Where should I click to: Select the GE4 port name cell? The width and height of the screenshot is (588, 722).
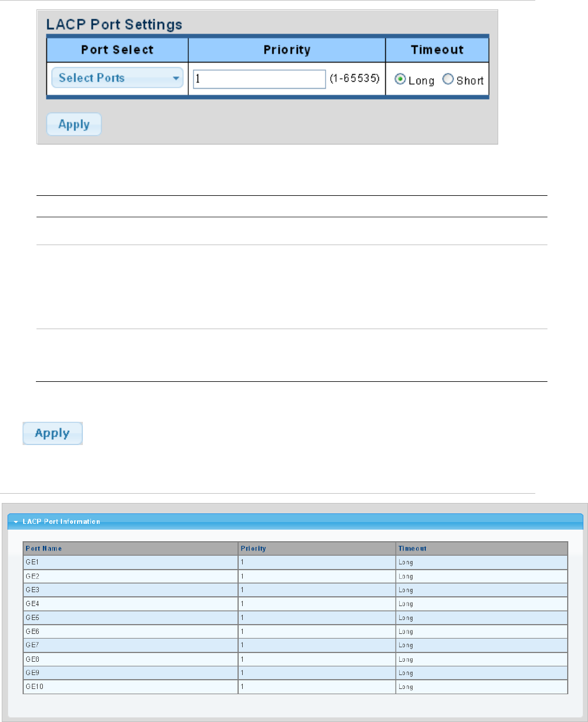(131, 604)
